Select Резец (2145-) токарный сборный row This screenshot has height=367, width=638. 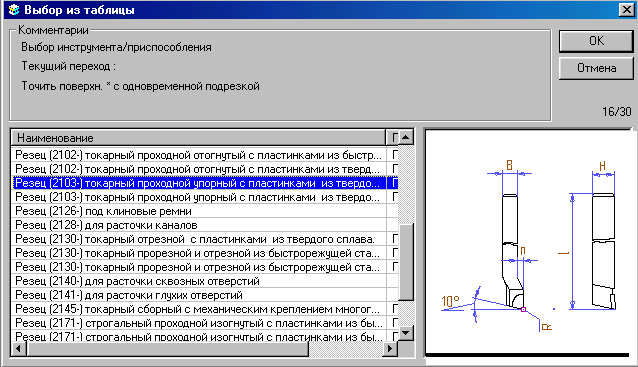(x=205, y=309)
